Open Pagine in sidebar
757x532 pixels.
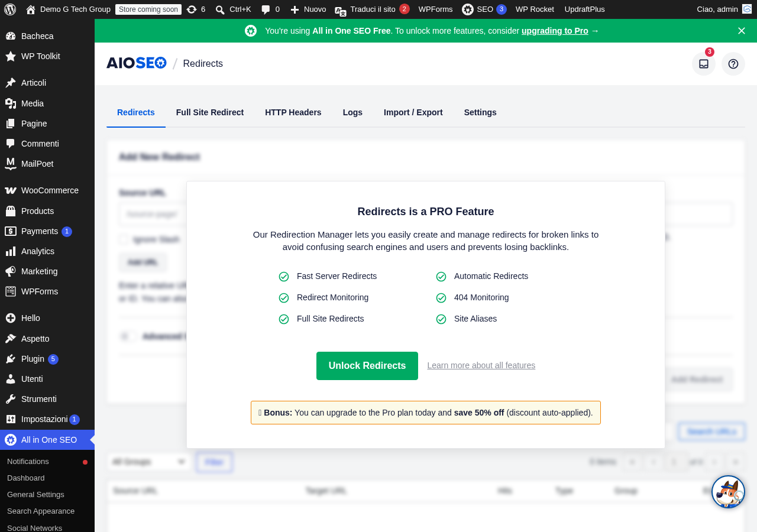[47, 124]
